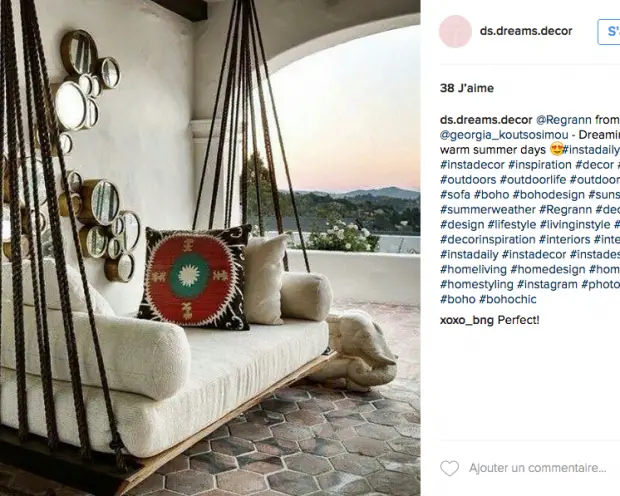
Task: Open the #outdoors hashtag
Action: click(x=468, y=180)
